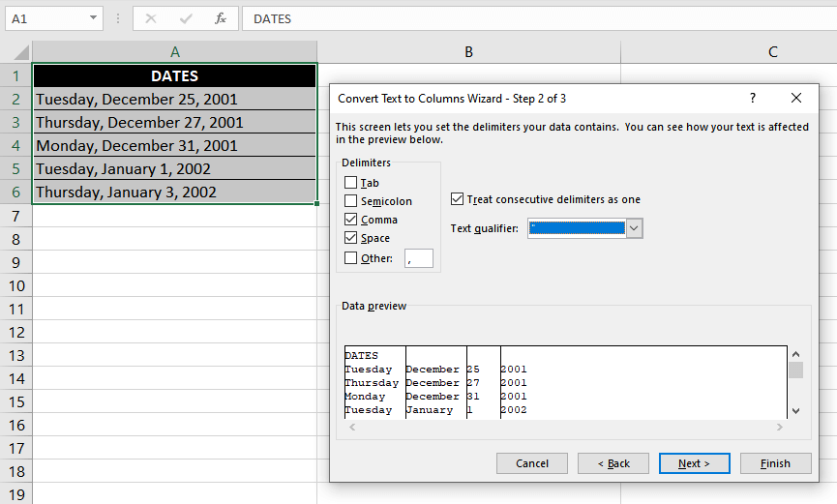Screen dimensions: 837x504
Task: Click the Select All corner triangle
Action: [21, 52]
